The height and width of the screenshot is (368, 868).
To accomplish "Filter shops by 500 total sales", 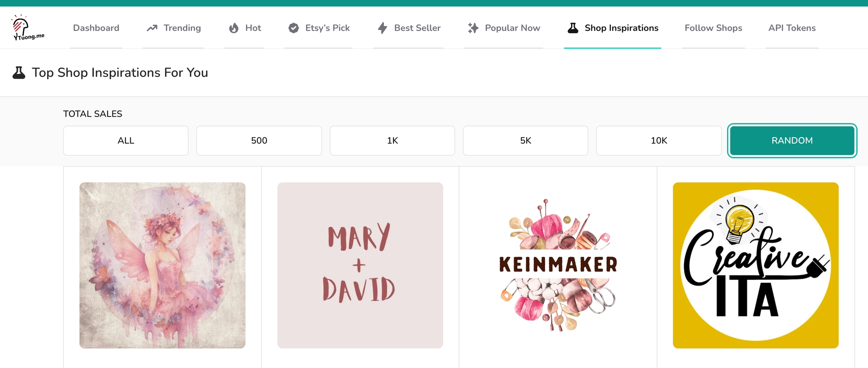I will 259,141.
